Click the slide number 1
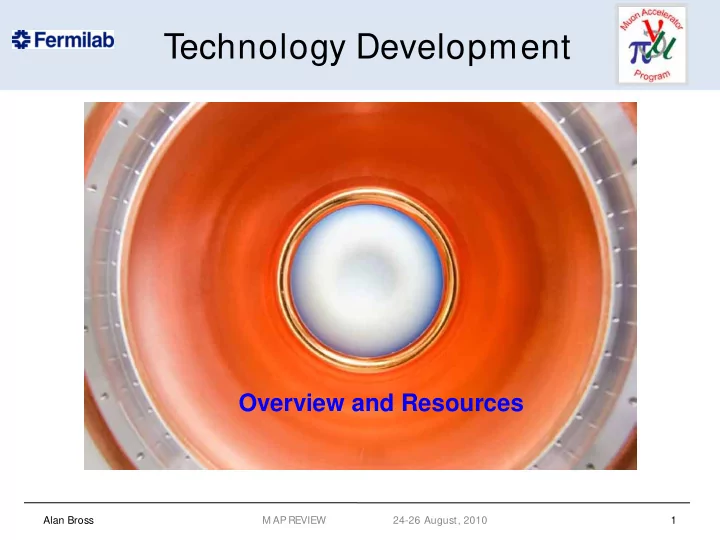Screen dimensions: 720x540 coord(673,520)
